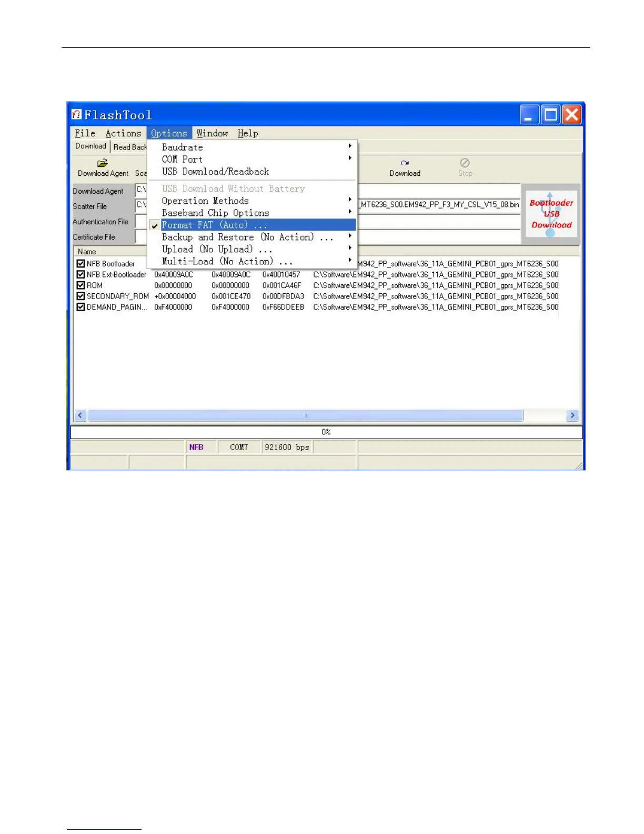Viewport: 644px width, 834px height.
Task: Select USB Download/Readback menu entry
Action: coord(253,171)
